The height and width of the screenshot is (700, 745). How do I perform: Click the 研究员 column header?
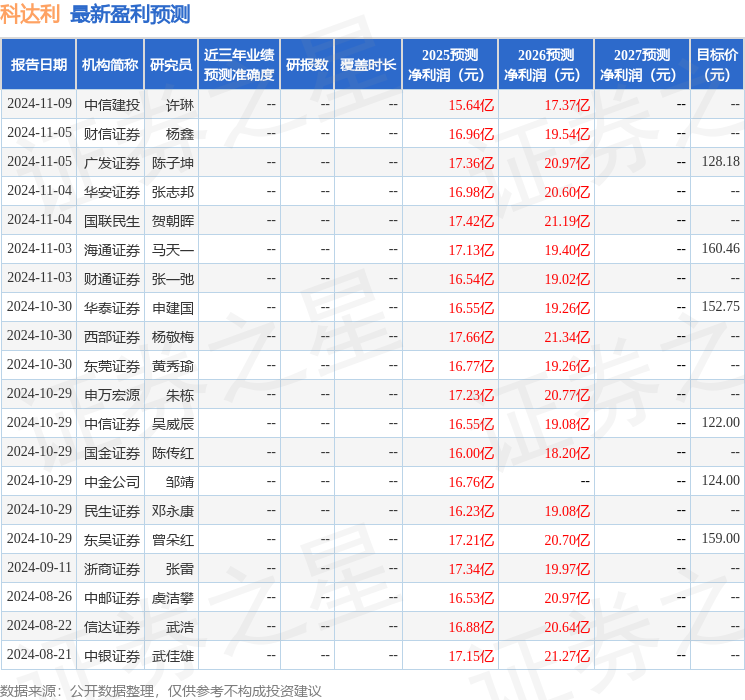171,64
